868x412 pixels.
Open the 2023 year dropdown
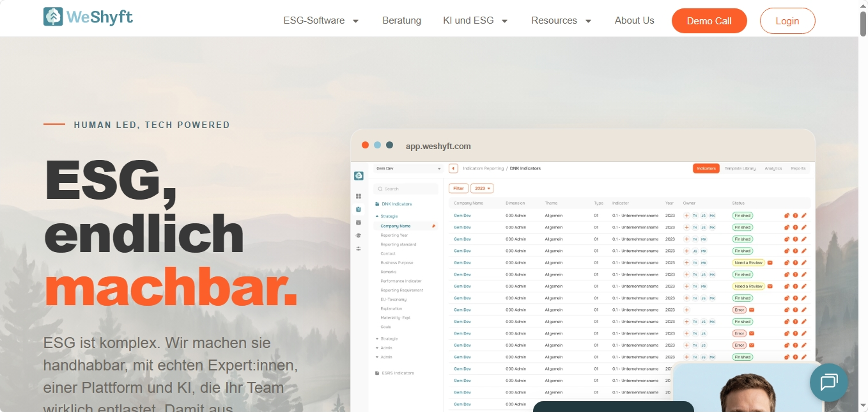(x=482, y=189)
